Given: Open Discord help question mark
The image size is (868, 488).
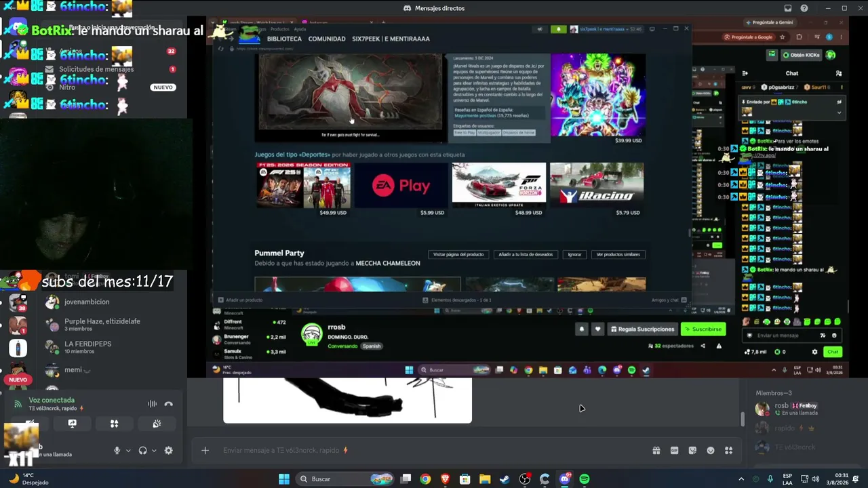Looking at the screenshot, I should click(x=804, y=8).
